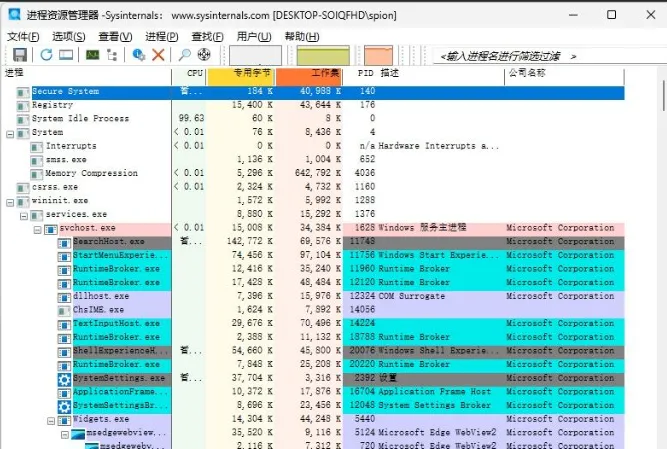Click the Save floppy disk toolbar icon

tap(20, 54)
